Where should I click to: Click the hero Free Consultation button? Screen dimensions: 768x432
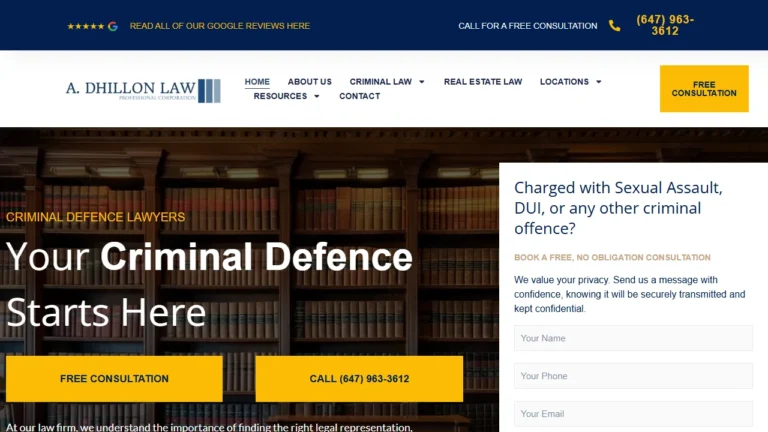pos(114,379)
